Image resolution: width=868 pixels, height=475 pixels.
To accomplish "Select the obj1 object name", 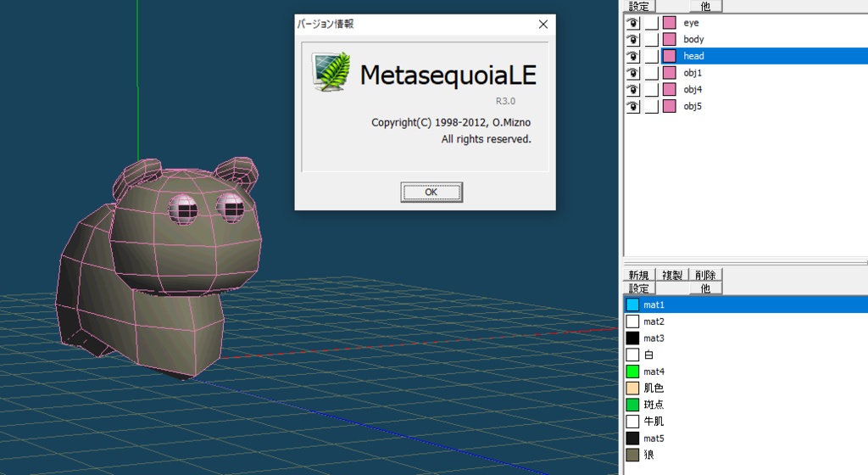I will pos(693,73).
